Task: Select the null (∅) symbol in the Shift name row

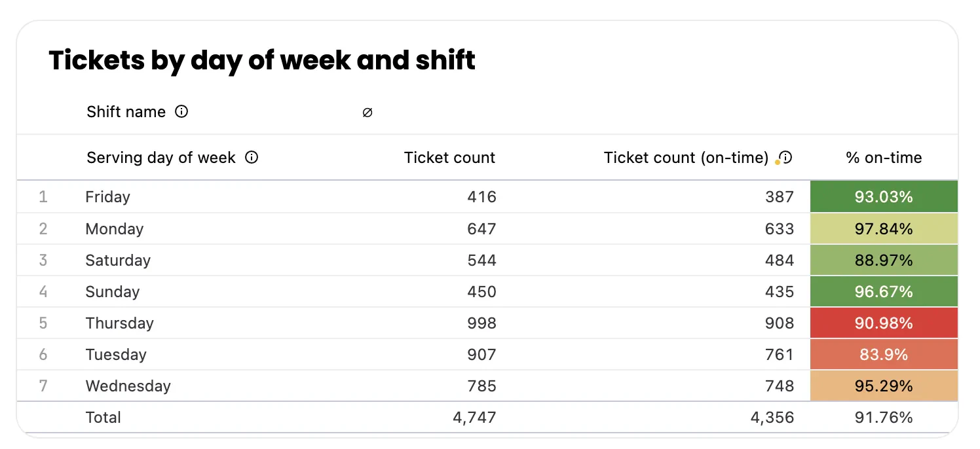Action: pyautogui.click(x=367, y=113)
